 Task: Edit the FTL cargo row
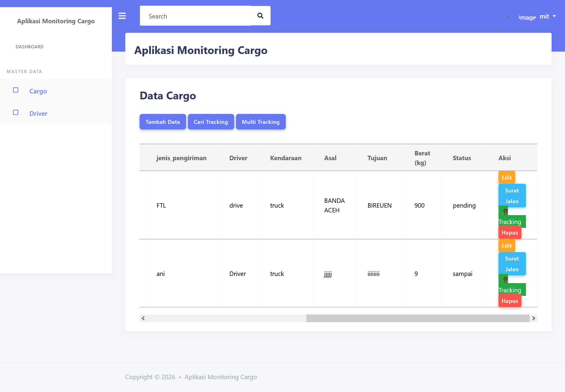[507, 178]
